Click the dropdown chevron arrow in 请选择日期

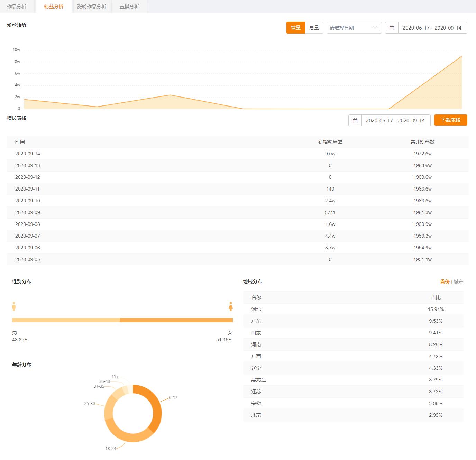coord(375,28)
